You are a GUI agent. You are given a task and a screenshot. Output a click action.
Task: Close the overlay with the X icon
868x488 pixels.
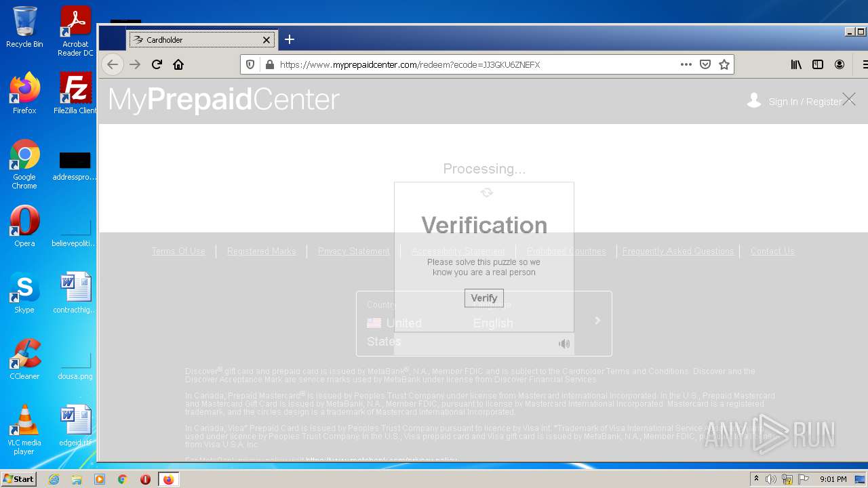(x=849, y=100)
